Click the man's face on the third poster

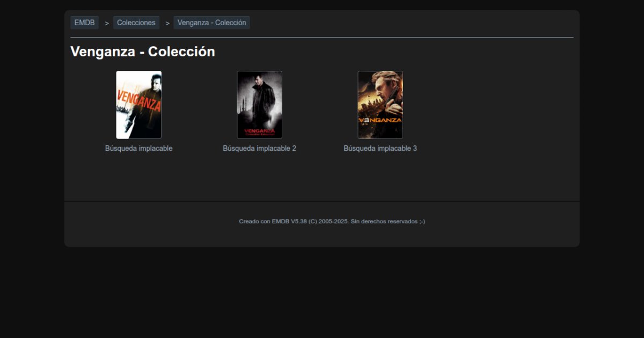(382, 83)
